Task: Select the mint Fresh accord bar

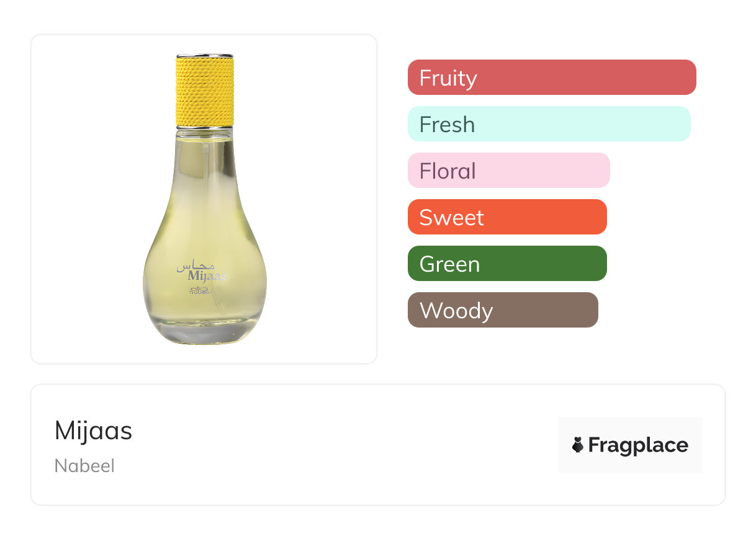Action: [549, 124]
